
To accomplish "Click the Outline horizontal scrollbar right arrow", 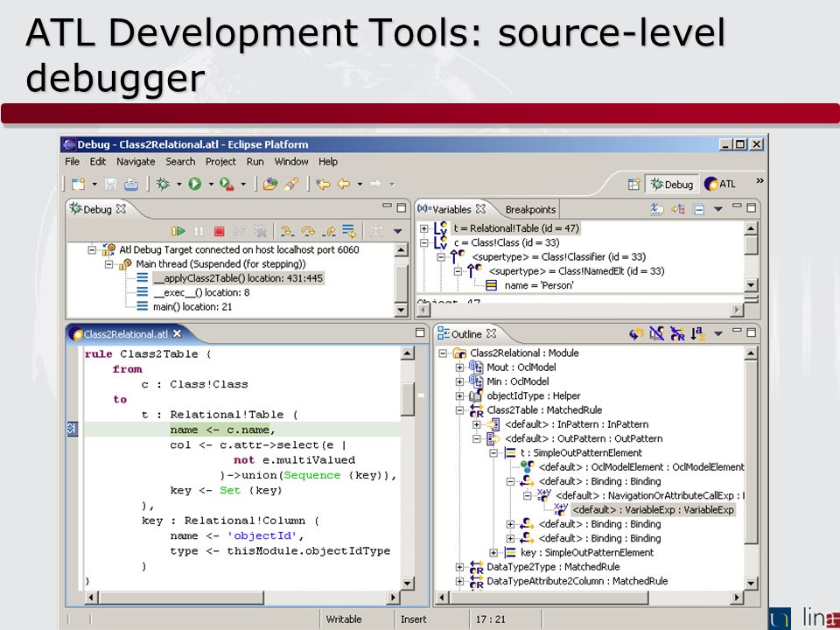I will (737, 598).
